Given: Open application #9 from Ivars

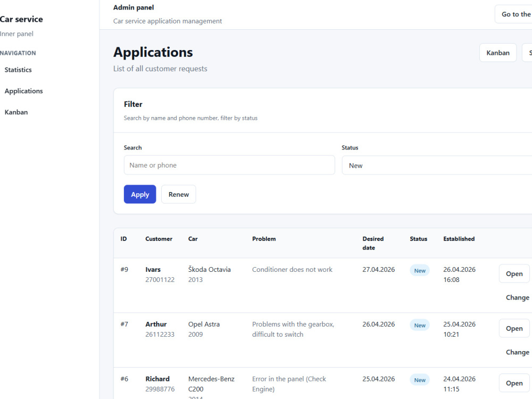Looking at the screenshot, I should [514, 273].
